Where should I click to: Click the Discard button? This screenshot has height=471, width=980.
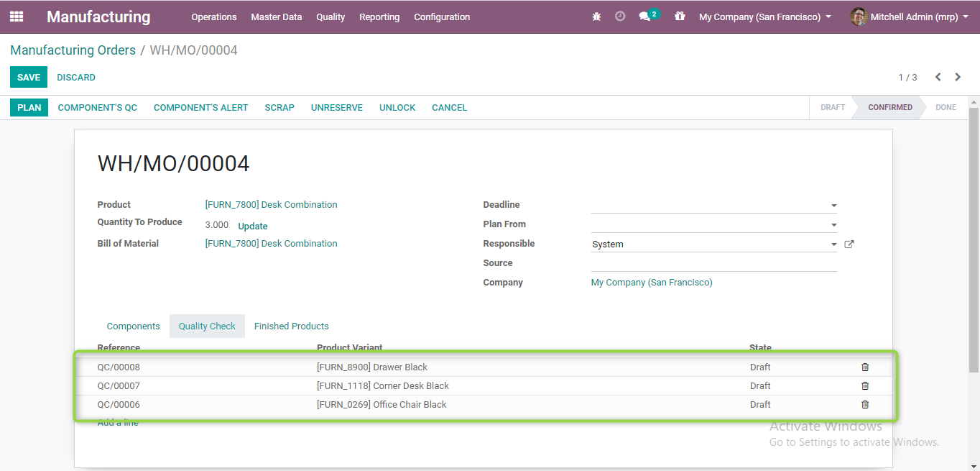pos(76,77)
